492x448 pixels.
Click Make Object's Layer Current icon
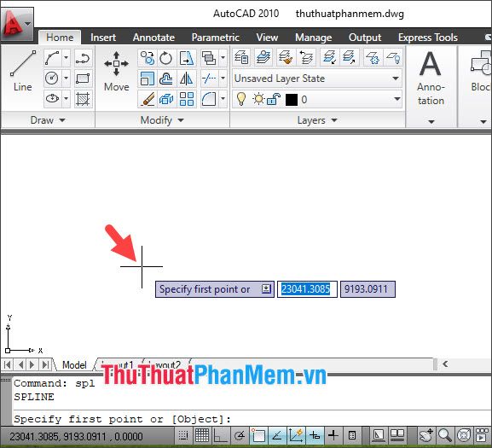(263, 57)
